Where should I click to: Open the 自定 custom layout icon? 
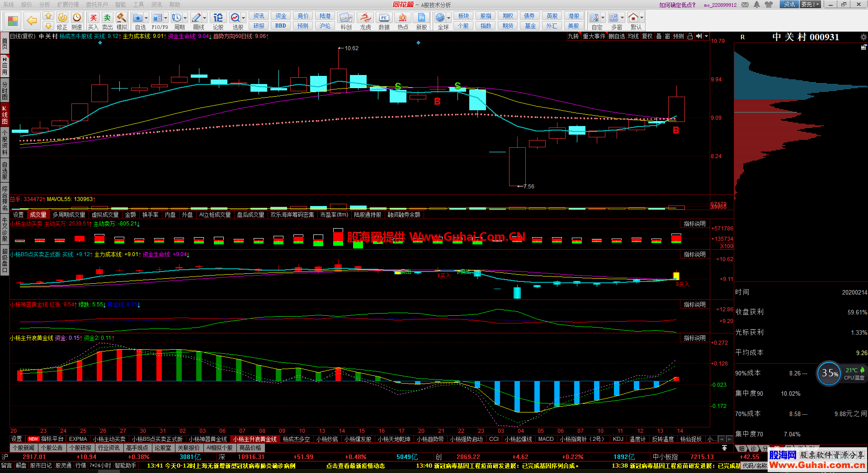tap(594, 18)
